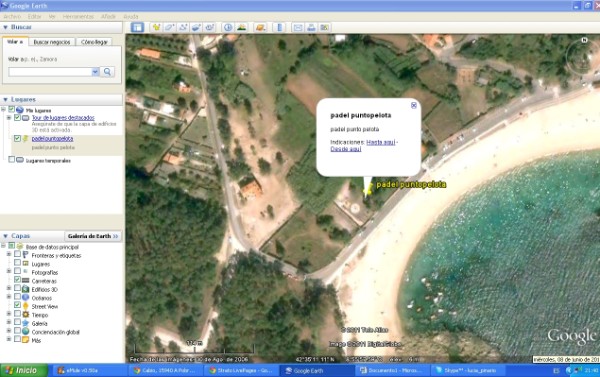Switch to the Cómo llegar tab
The height and width of the screenshot is (377, 600).
click(94, 42)
